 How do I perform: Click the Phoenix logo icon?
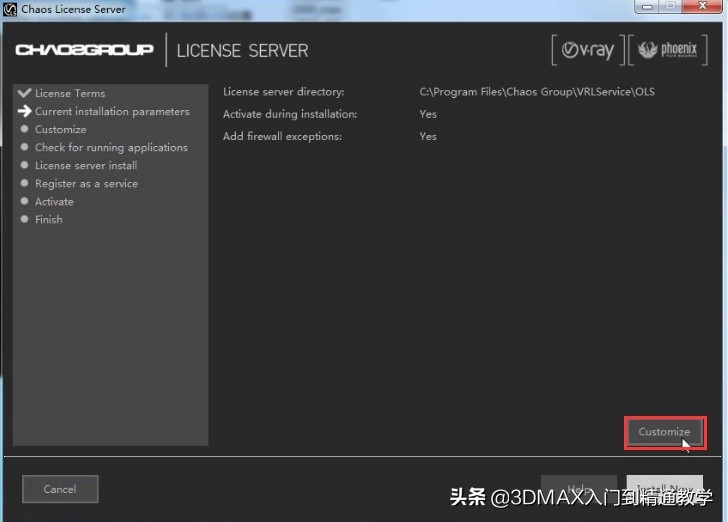pyautogui.click(x=668, y=50)
